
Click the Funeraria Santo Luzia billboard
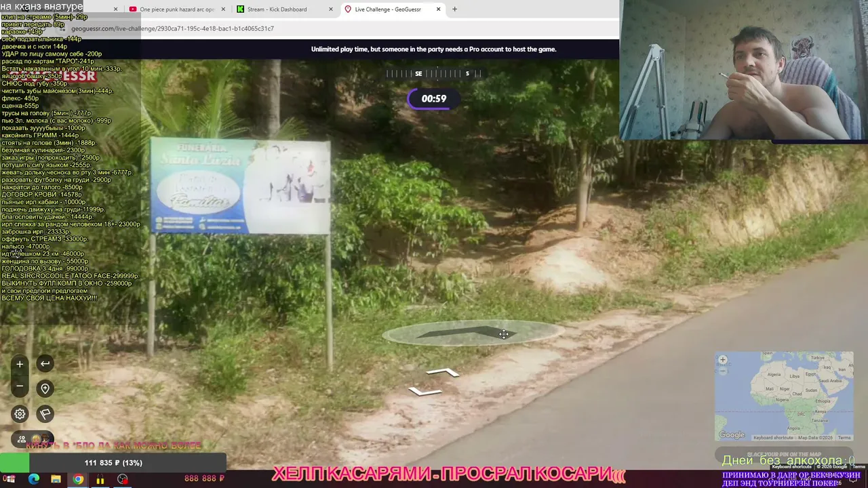(x=240, y=186)
